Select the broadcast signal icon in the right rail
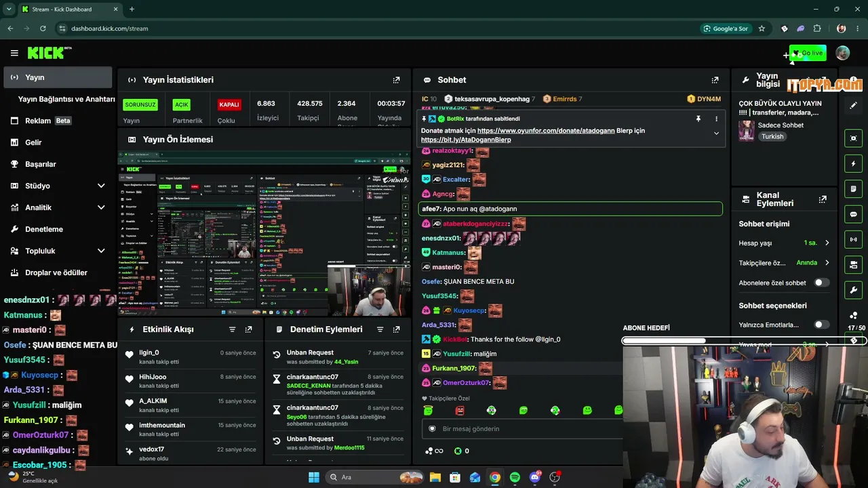Image resolution: width=868 pixels, height=488 pixels. pos(853,239)
